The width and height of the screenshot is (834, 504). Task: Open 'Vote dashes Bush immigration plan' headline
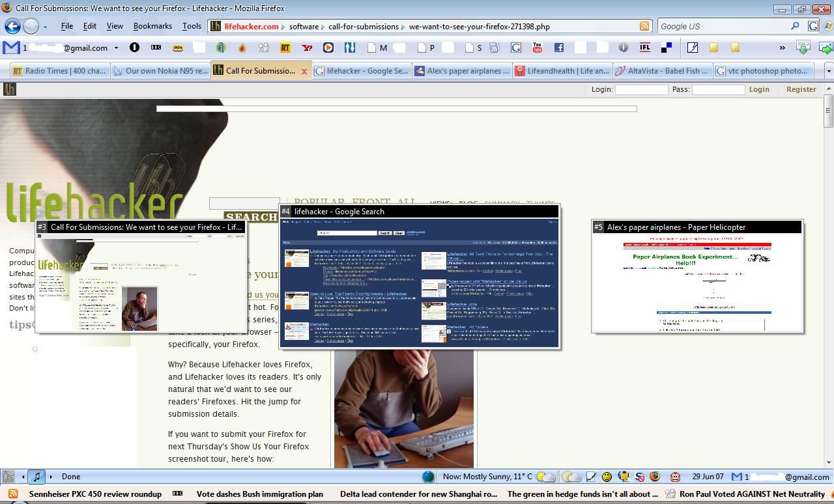click(x=260, y=494)
